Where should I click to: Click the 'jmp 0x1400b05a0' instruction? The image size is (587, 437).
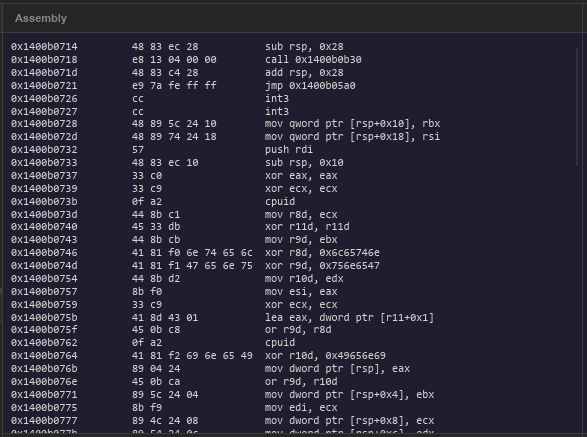[x=310, y=85]
